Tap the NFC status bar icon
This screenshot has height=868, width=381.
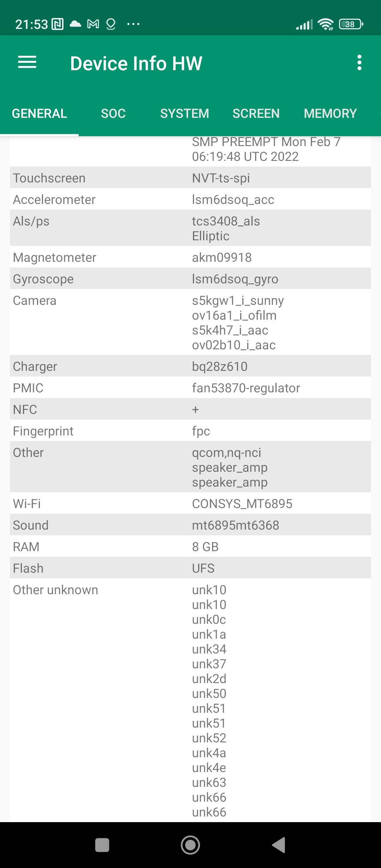(x=58, y=24)
